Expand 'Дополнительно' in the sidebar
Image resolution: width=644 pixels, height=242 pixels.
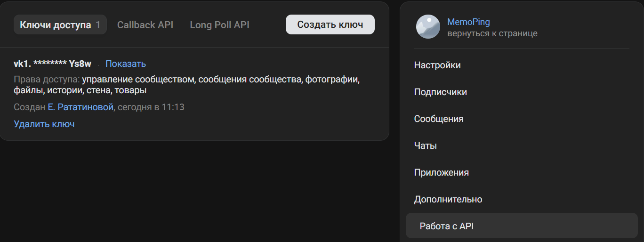click(448, 200)
